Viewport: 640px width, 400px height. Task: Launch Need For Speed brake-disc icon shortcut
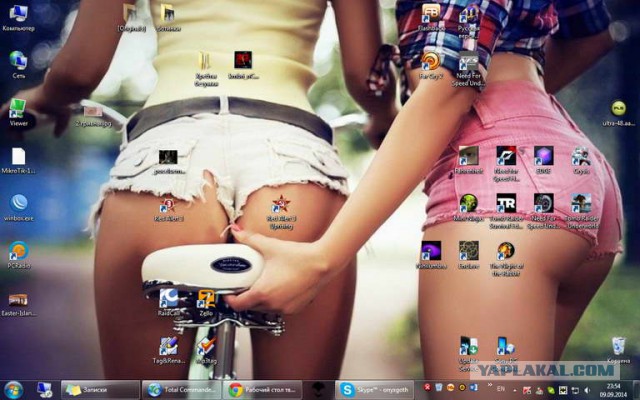(x=543, y=210)
